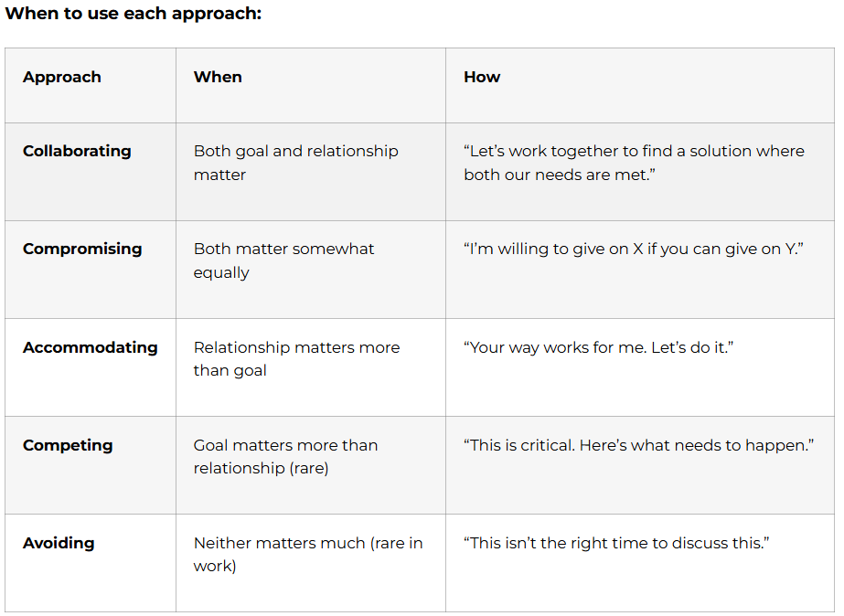Click the 'When to use each approach' heading
Viewport: 844px width, 616px height.
(x=134, y=15)
